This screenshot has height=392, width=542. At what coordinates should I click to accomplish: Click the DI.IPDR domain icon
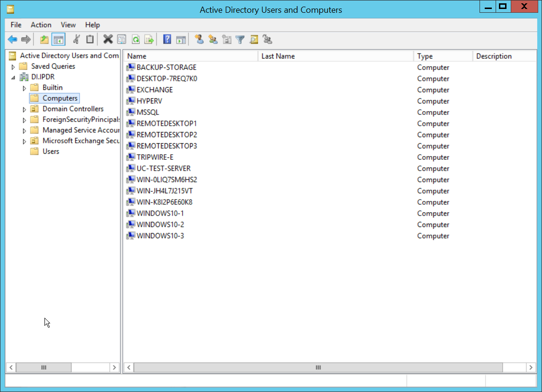coord(24,77)
